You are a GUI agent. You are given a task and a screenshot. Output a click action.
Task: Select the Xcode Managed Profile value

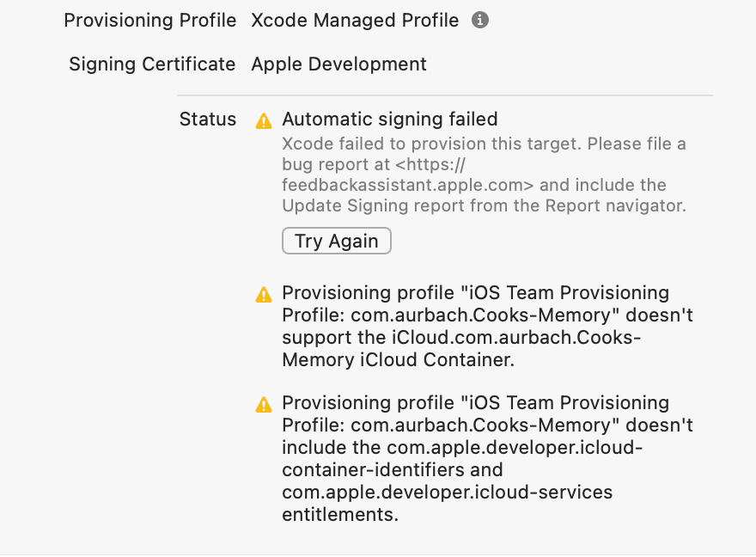coord(355,21)
